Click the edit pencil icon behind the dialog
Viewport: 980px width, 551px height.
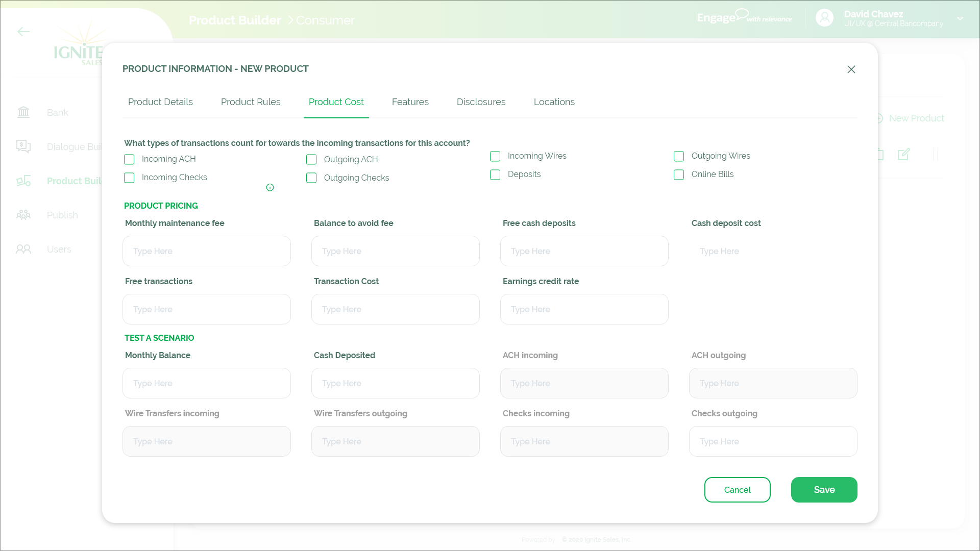903,154
